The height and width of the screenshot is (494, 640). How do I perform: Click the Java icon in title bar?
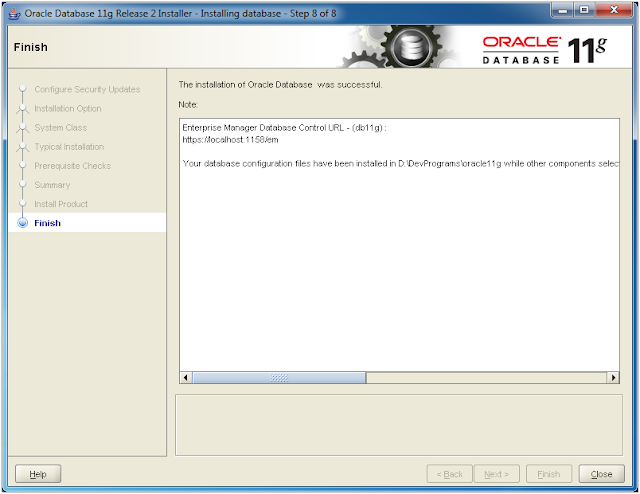[x=14, y=13]
